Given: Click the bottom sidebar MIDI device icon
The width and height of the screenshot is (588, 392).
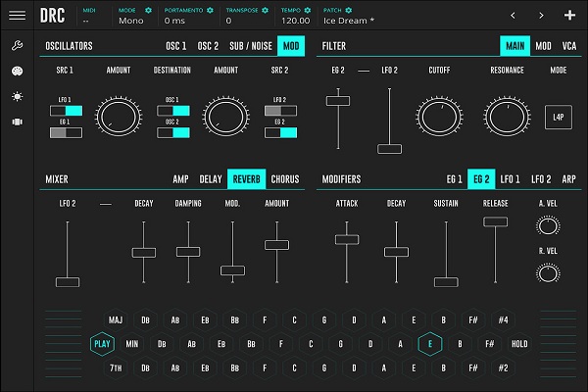Looking at the screenshot, I should [x=16, y=122].
